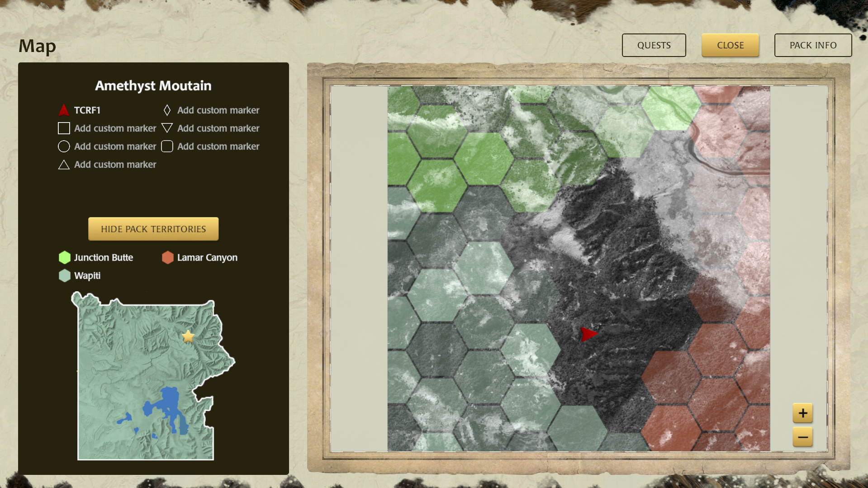Click the TCRF1 marker label

[87, 110]
